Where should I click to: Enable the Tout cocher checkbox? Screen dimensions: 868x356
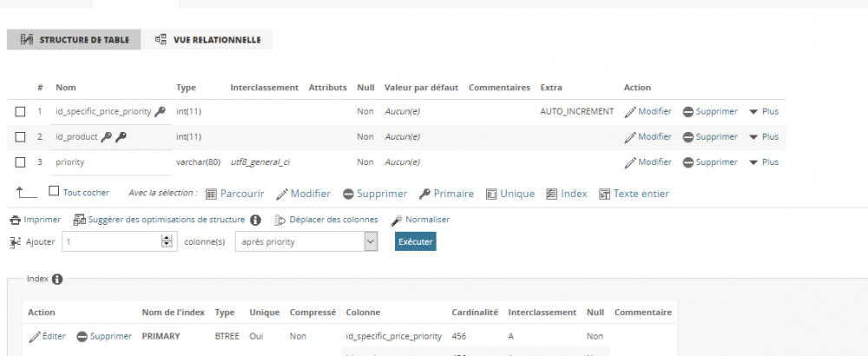(x=54, y=191)
